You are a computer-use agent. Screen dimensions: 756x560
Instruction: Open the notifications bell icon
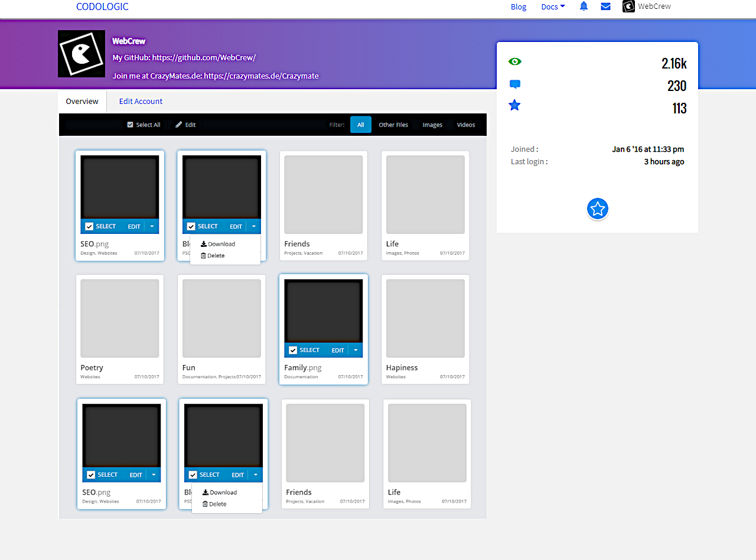[584, 6]
